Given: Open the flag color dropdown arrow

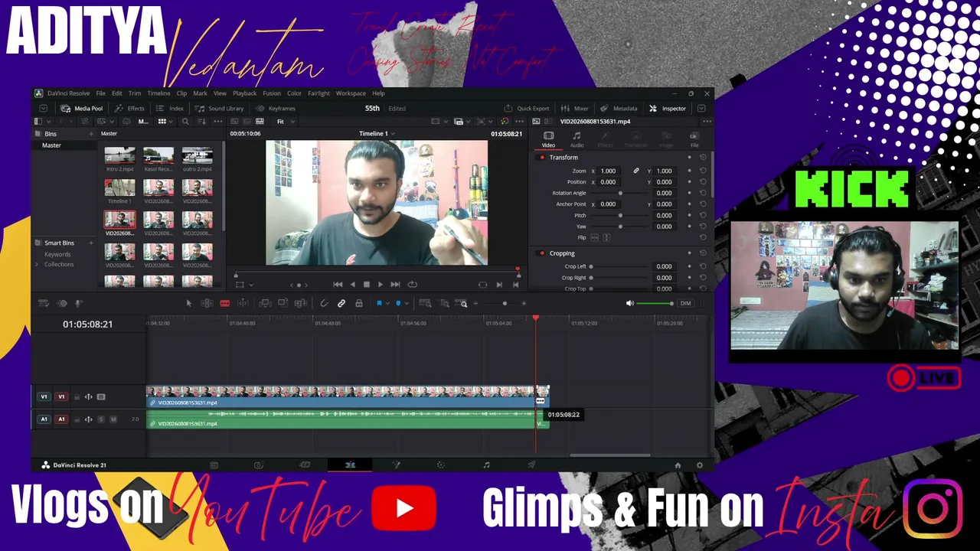Looking at the screenshot, I should [387, 304].
